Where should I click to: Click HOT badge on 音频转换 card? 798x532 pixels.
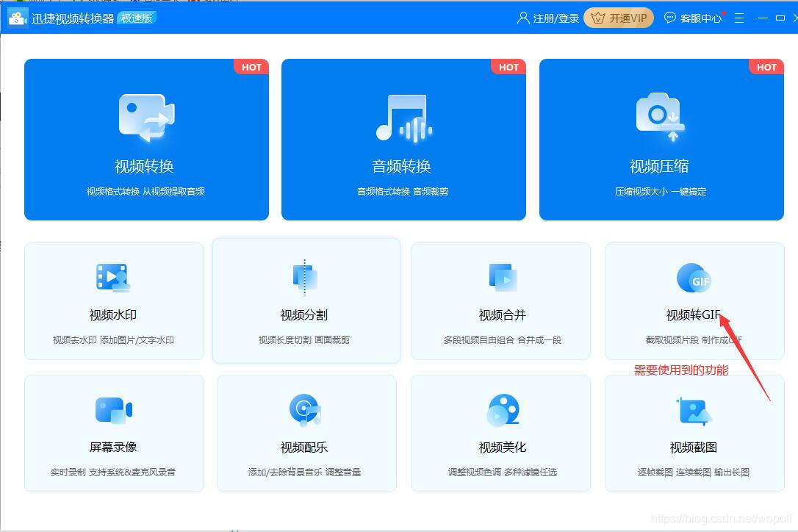click(x=508, y=67)
